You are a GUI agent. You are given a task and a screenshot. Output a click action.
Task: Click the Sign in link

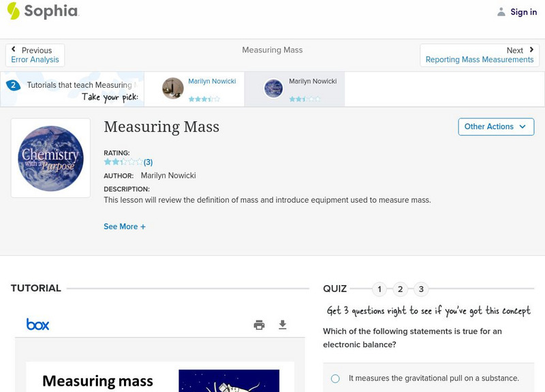coord(524,12)
